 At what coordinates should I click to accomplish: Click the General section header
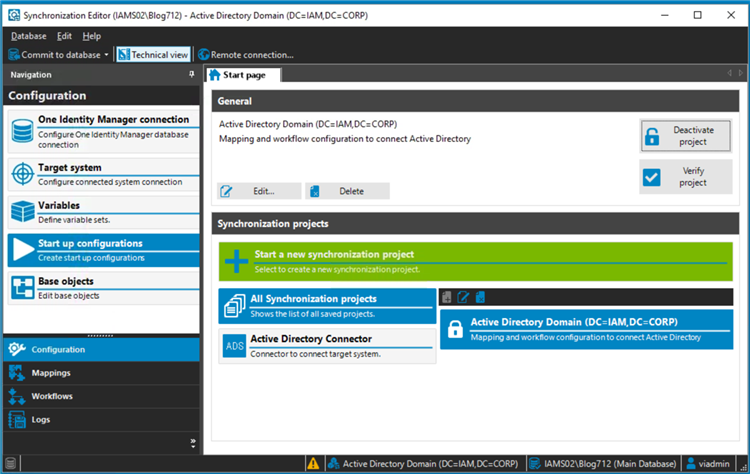pos(475,101)
